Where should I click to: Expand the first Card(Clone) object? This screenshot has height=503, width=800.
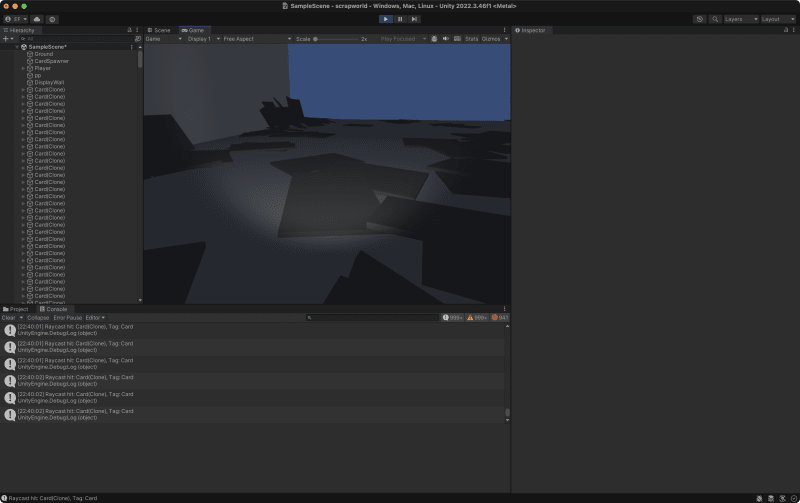coord(23,90)
